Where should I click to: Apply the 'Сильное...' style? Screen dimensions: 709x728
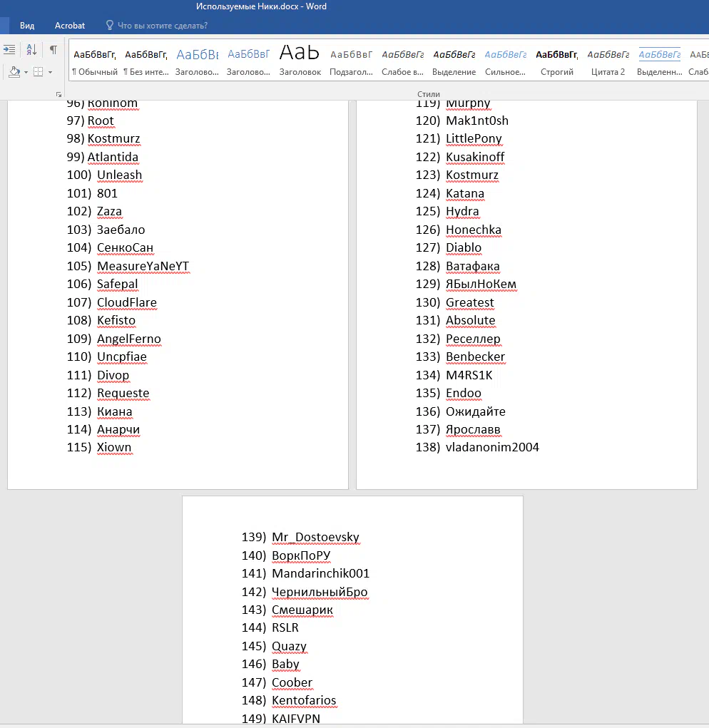[x=505, y=61]
